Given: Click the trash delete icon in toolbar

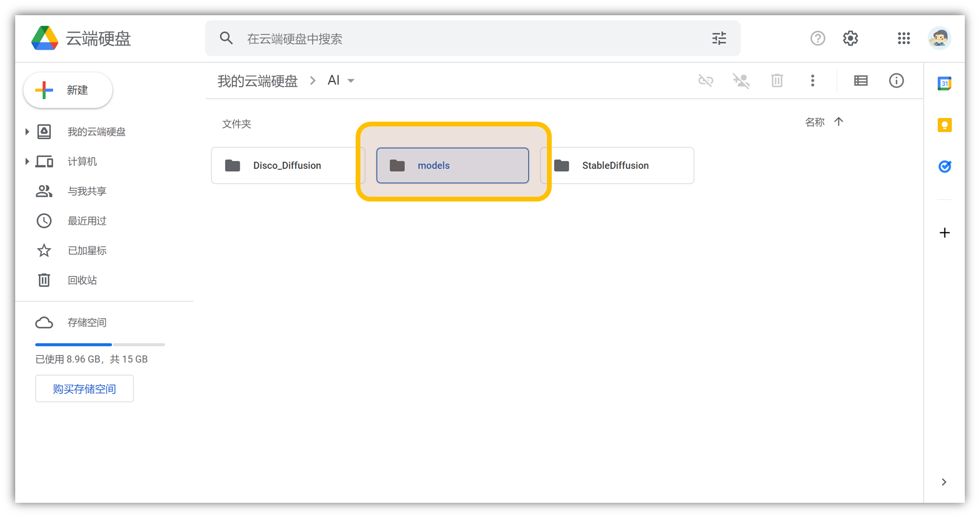Looking at the screenshot, I should pos(777,81).
